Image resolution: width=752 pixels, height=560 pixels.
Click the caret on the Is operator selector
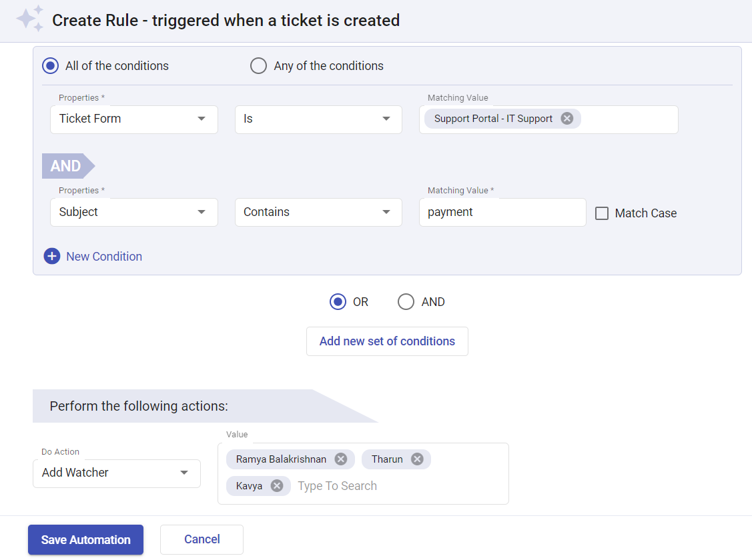(386, 119)
